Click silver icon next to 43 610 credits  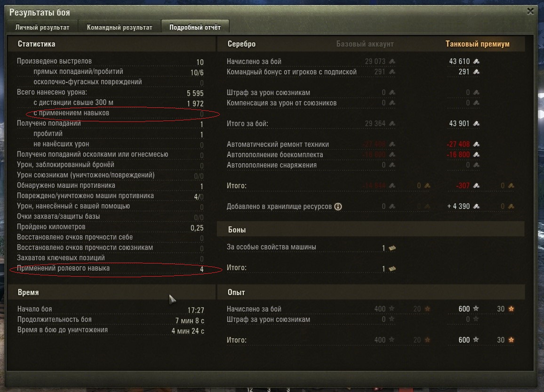pos(476,61)
